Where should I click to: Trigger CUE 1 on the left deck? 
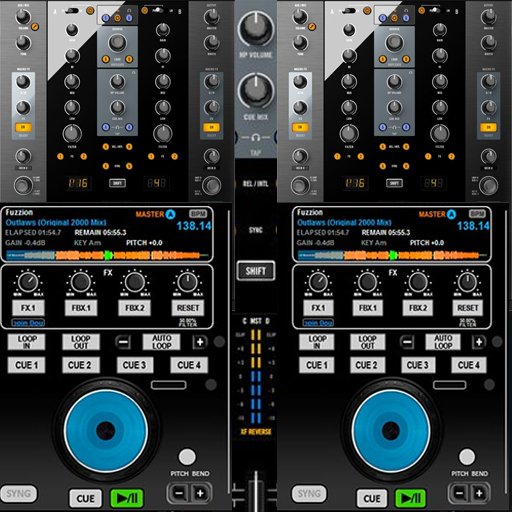pyautogui.click(x=27, y=365)
